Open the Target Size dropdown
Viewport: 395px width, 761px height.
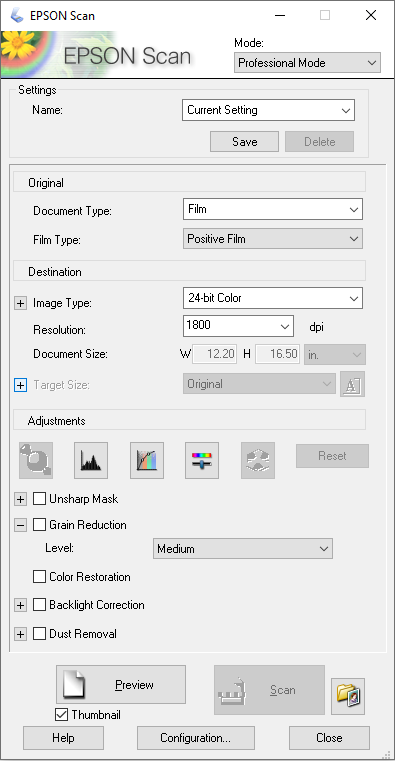(x=259, y=384)
